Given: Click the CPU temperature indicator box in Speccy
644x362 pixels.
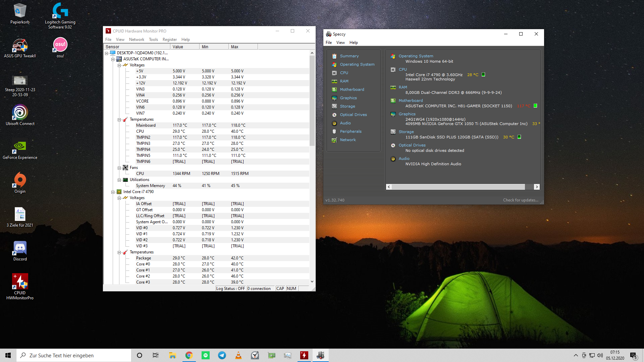Looking at the screenshot, I should tap(483, 75).
